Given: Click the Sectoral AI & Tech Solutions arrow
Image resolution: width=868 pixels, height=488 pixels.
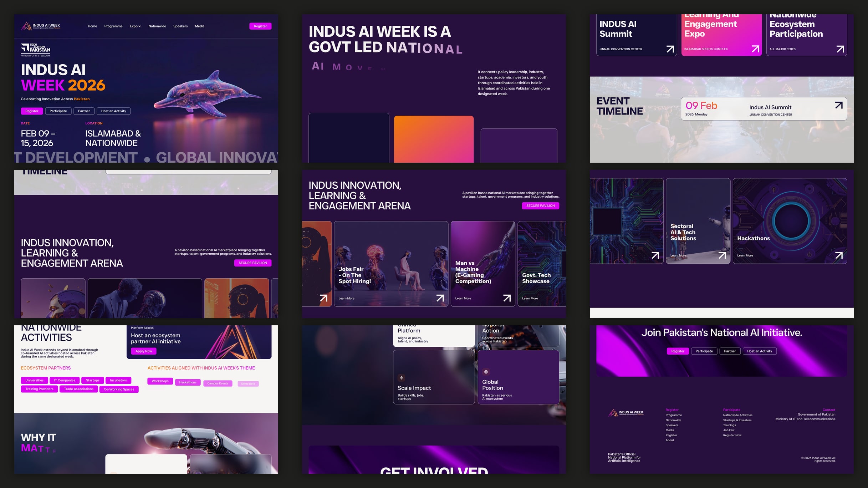Looking at the screenshot, I should click(x=722, y=255).
